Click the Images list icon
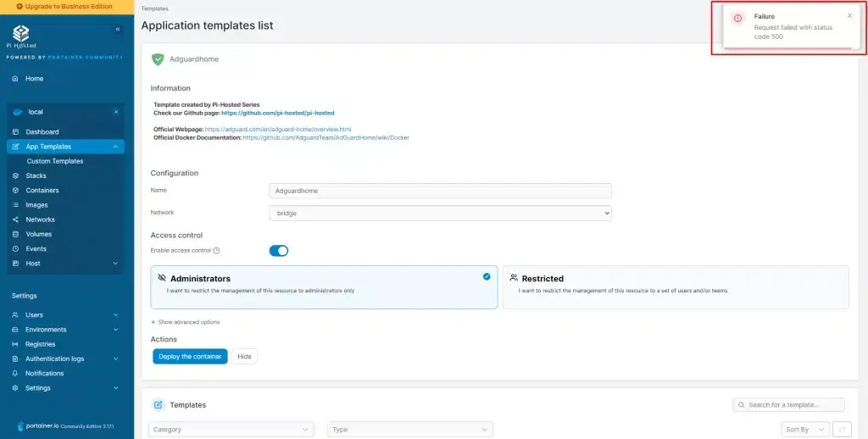 click(x=15, y=205)
